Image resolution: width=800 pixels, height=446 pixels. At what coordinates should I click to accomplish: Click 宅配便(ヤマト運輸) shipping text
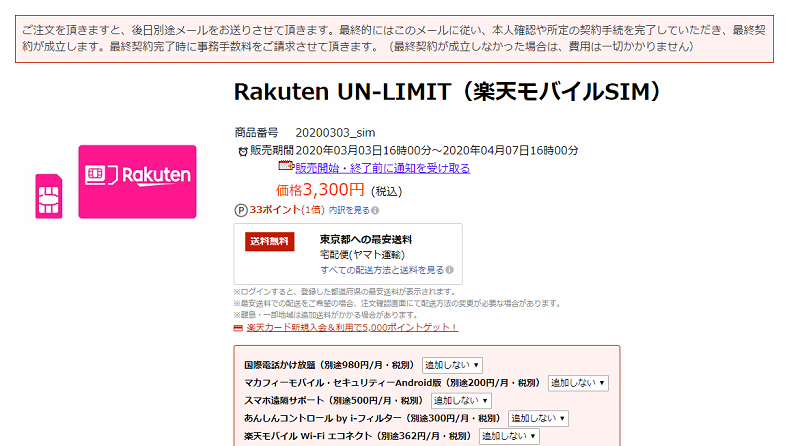tap(362, 255)
